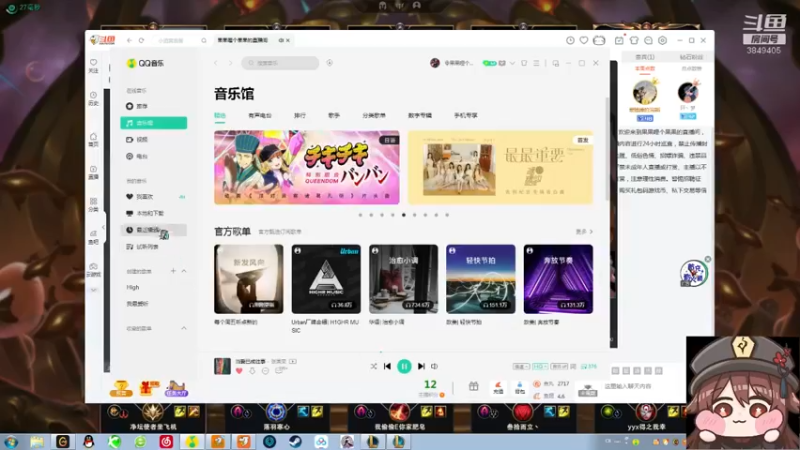The height and width of the screenshot is (450, 800).
Task: Switch QQ Music to mini mode
Action: coord(556,63)
